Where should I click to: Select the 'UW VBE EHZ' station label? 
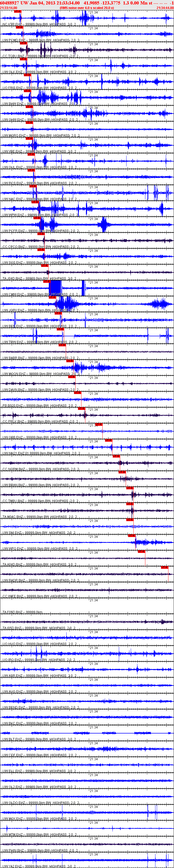12,151
